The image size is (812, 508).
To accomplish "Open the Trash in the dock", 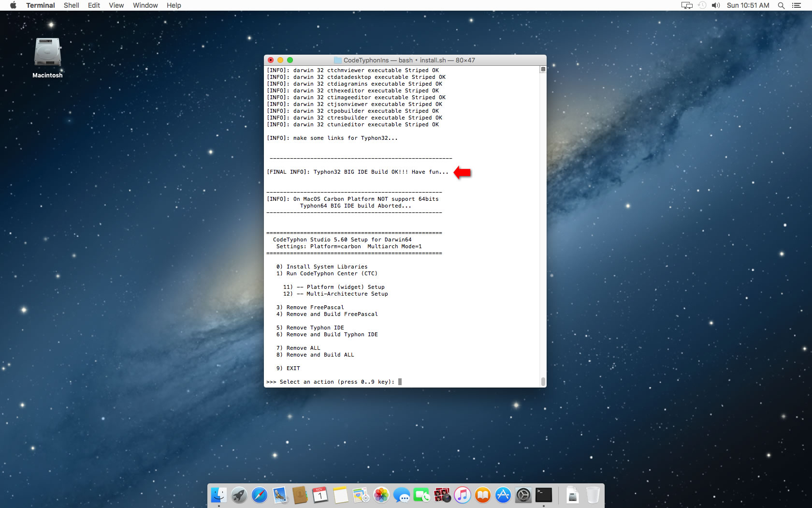I will coord(593,495).
